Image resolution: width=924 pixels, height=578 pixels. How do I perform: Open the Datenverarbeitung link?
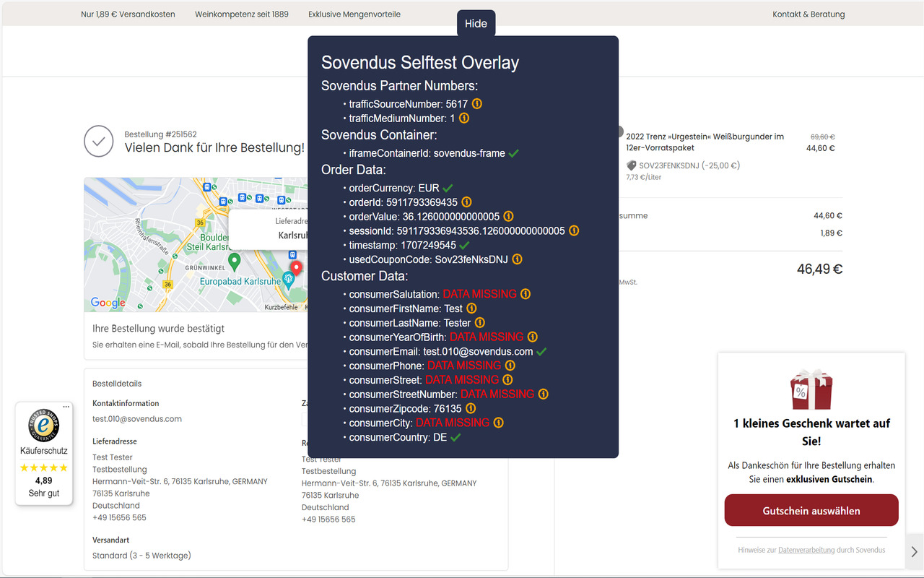[x=807, y=550]
